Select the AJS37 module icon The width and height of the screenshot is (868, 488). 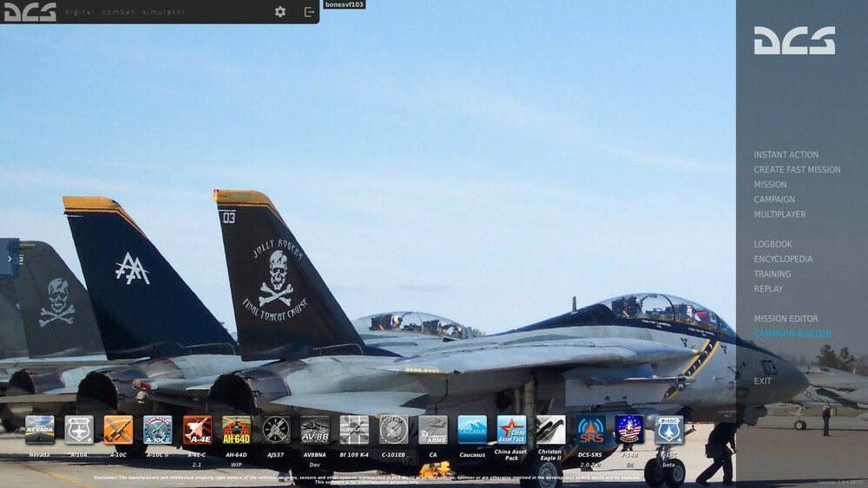[276, 430]
